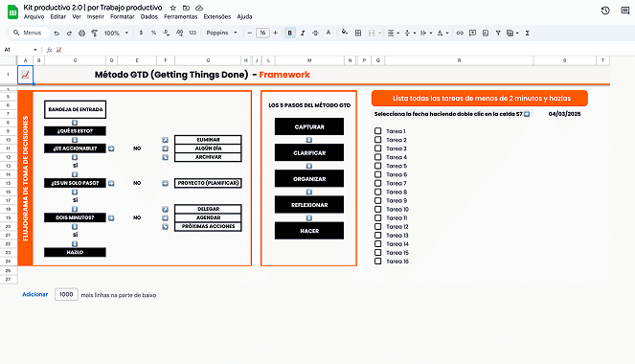The width and height of the screenshot is (635, 364).
Task: Open the Arquivo menu
Action: tap(34, 16)
